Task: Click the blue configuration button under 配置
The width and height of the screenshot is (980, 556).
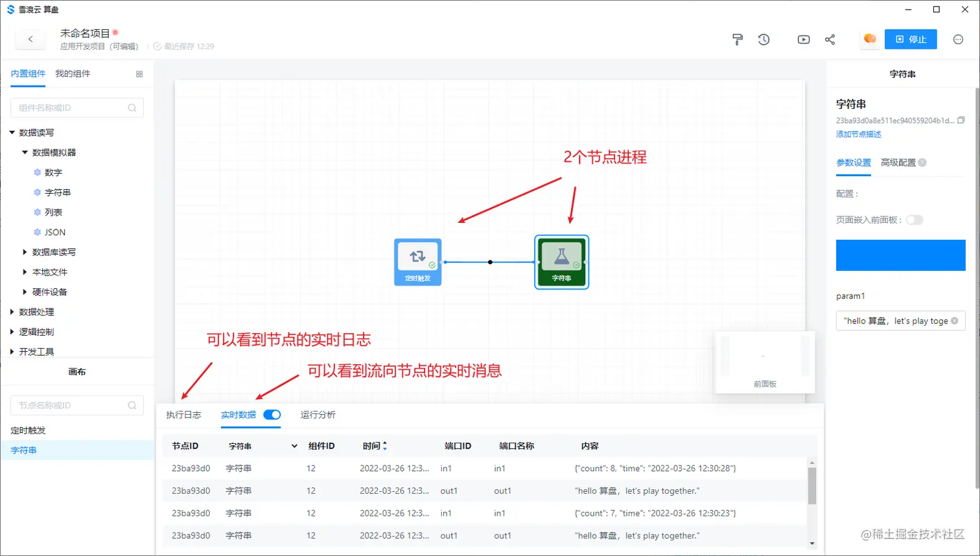Action: point(901,255)
